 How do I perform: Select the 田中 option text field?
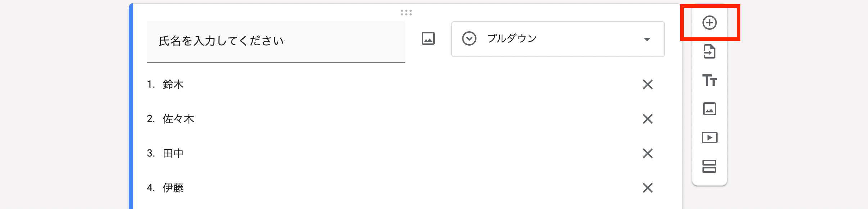point(173,153)
